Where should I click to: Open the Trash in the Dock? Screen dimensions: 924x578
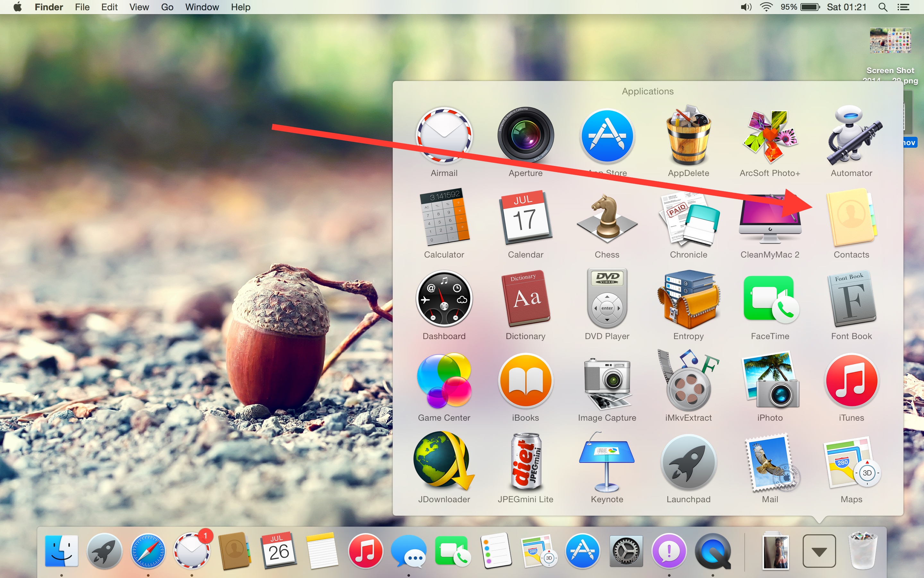(x=862, y=550)
